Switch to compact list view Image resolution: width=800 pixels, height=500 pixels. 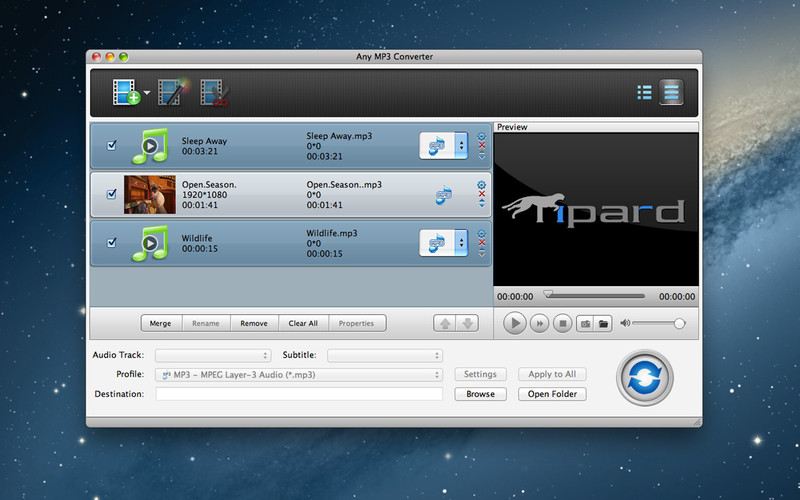644,92
